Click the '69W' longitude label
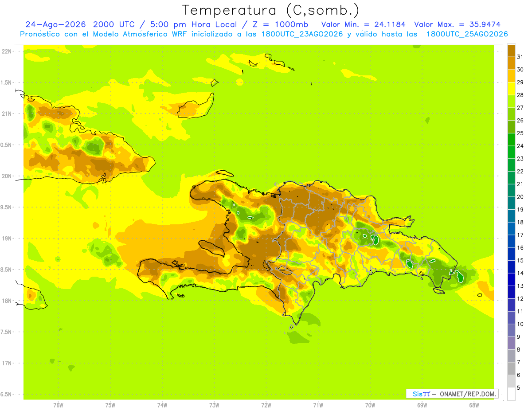The height and width of the screenshot is (411, 532). point(422,405)
